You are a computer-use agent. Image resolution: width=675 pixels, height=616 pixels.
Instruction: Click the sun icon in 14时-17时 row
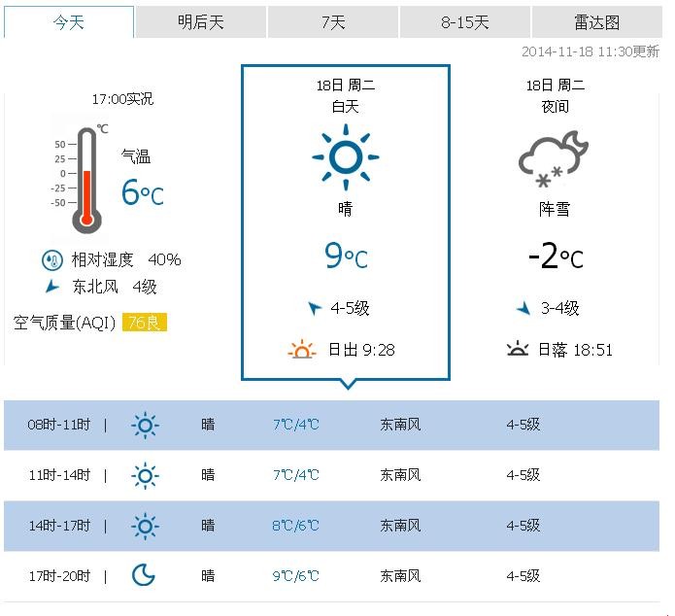click(x=145, y=526)
